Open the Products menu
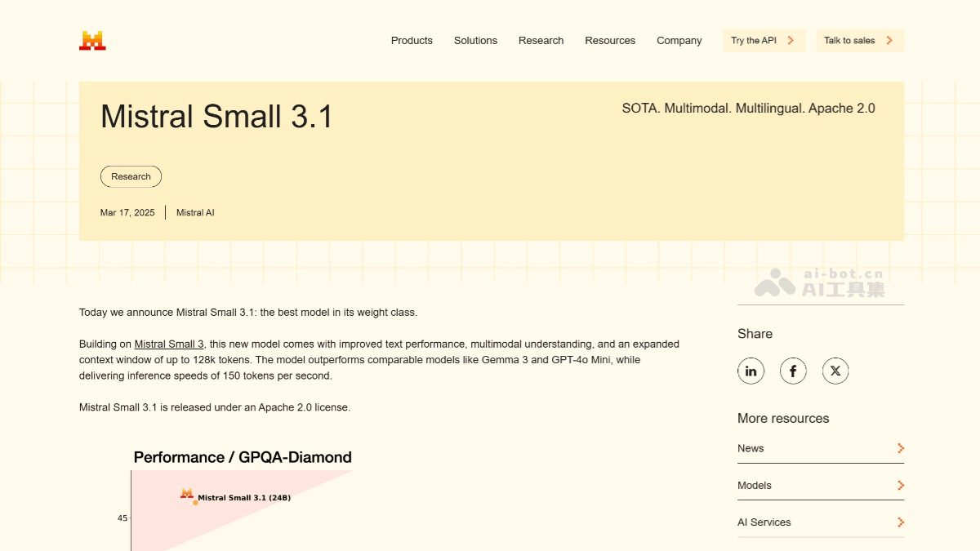 point(412,40)
